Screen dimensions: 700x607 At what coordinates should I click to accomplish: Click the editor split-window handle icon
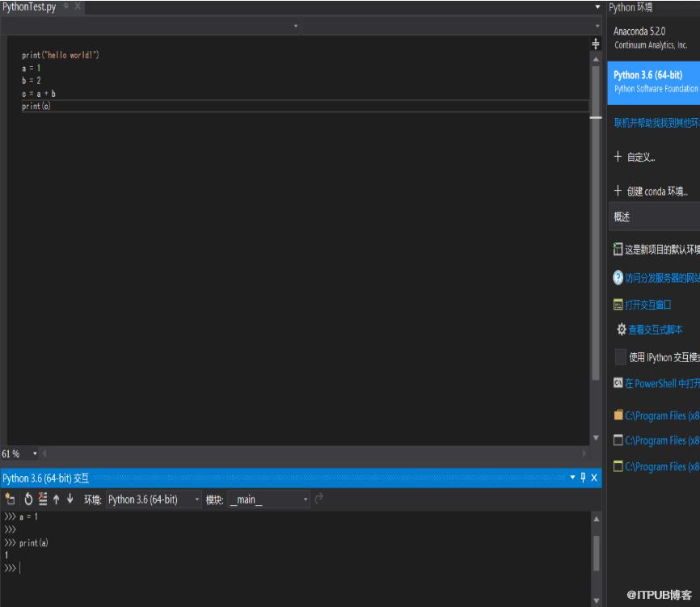pos(596,44)
